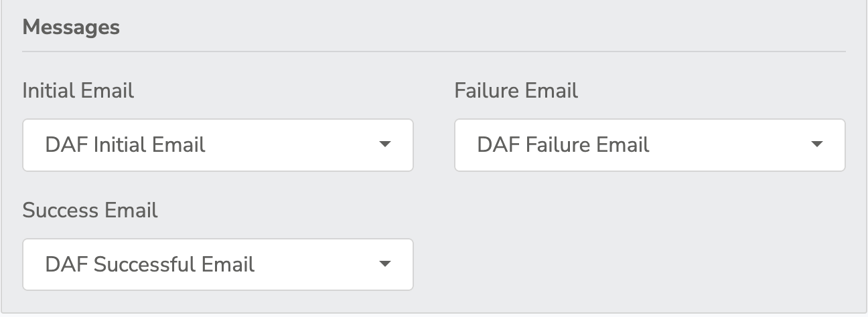Open the Initial Email dropdown

[x=218, y=145]
